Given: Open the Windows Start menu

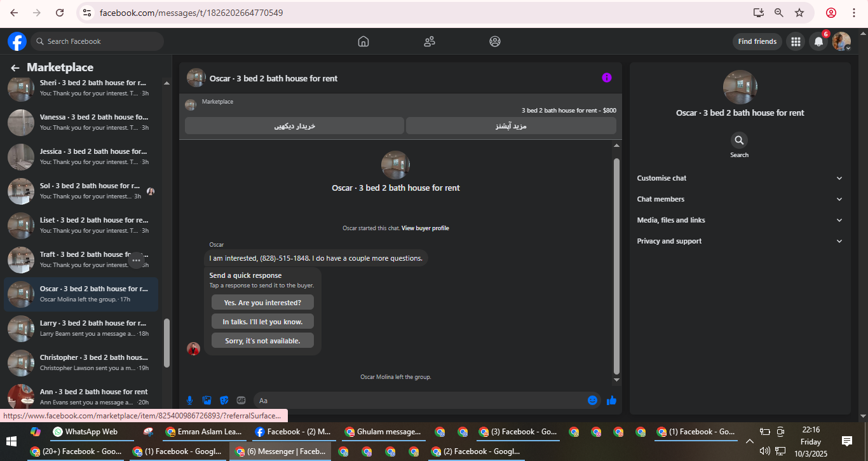Looking at the screenshot, I should click(11, 441).
